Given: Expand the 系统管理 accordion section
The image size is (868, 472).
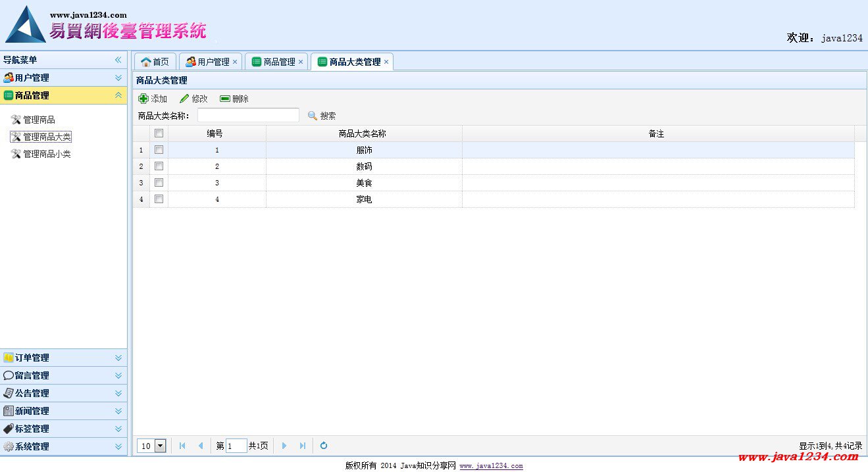Looking at the screenshot, I should [x=118, y=446].
